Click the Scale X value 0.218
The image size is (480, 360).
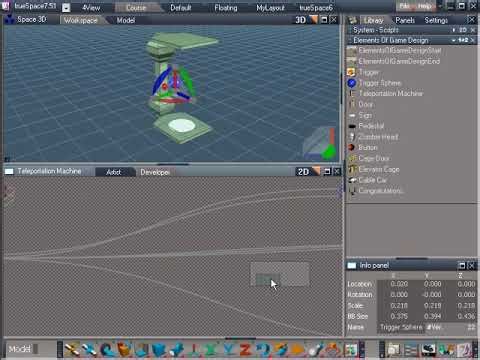tap(399, 306)
